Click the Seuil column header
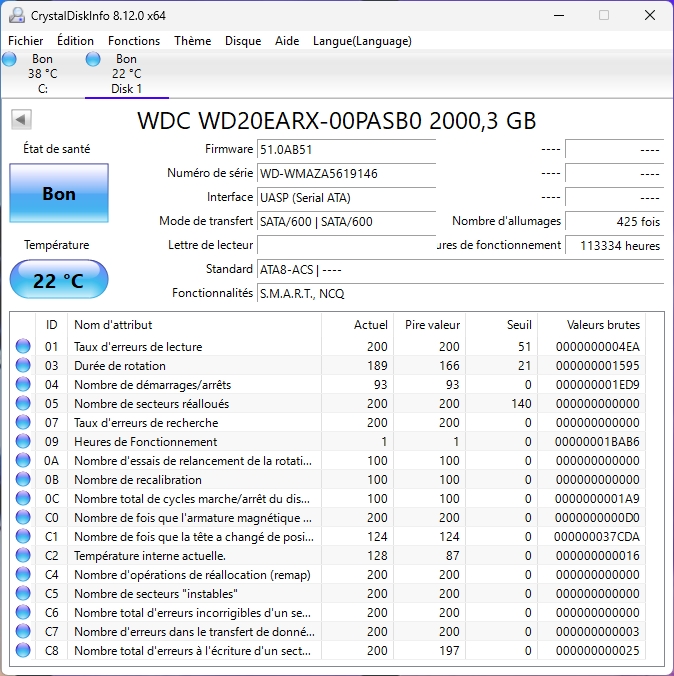 coord(502,325)
